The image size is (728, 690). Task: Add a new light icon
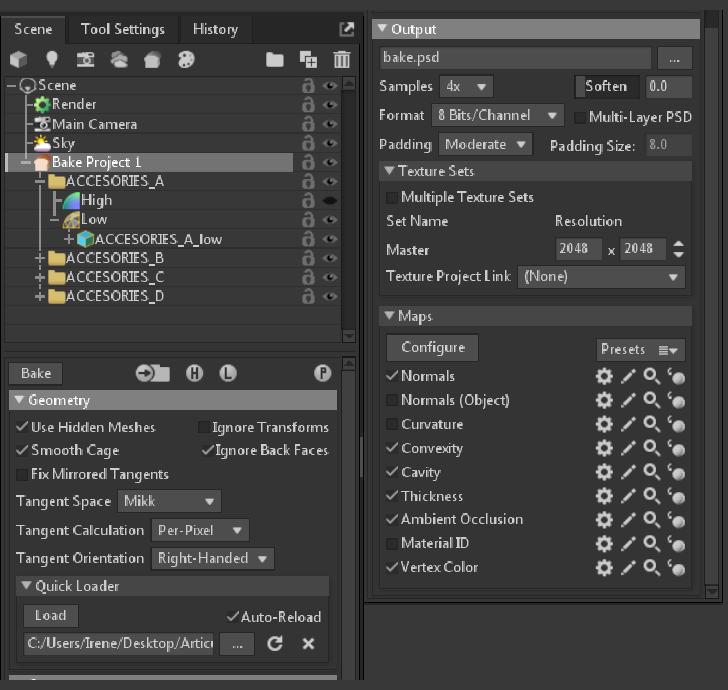[x=52, y=59]
